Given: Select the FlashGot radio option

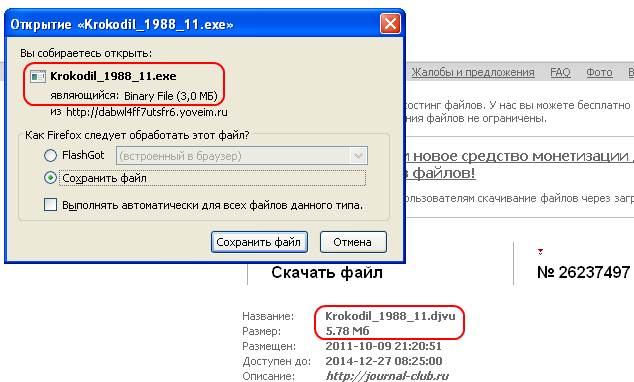Looking at the screenshot, I should tap(50, 155).
